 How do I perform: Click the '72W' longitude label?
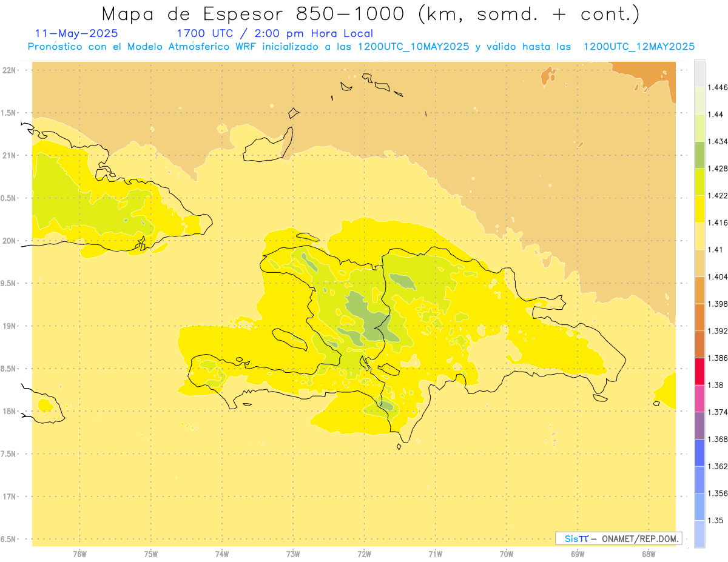click(364, 554)
